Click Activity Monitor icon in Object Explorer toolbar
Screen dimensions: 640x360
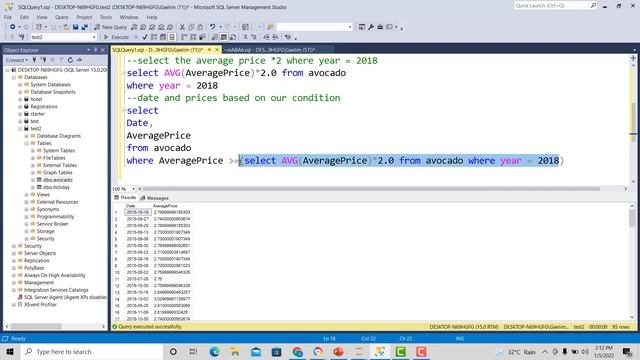pos(79,60)
